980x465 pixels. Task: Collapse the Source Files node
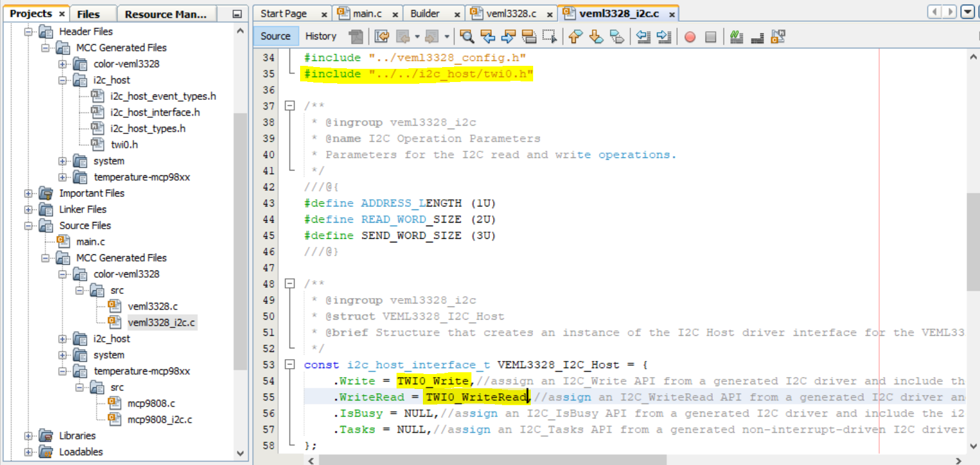pyautogui.click(x=28, y=225)
